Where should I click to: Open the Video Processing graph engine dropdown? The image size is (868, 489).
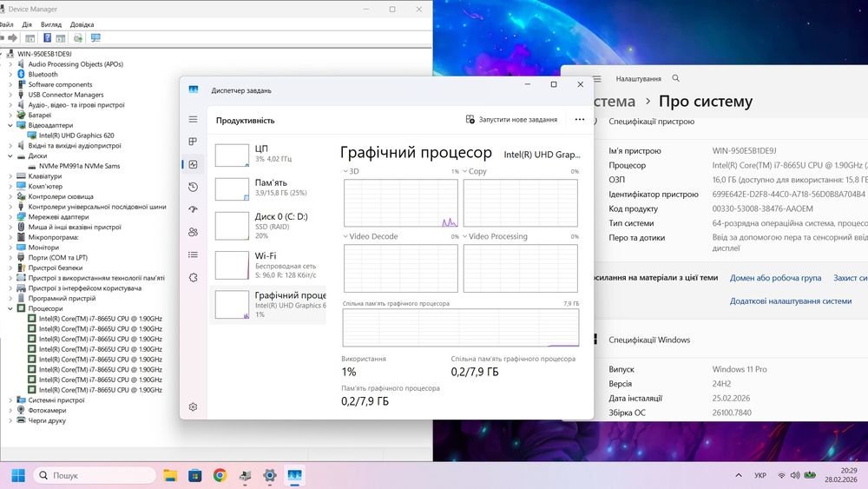(495, 236)
